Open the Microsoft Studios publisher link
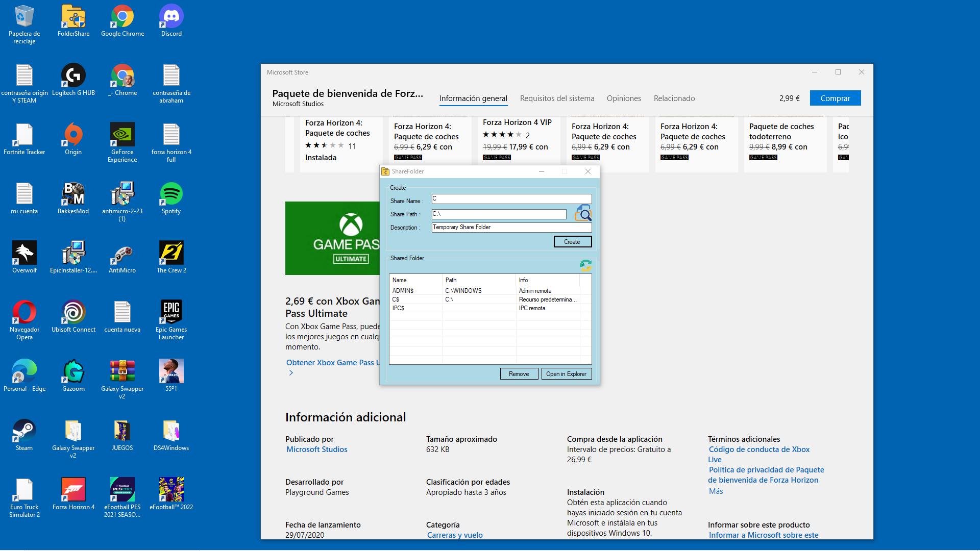 (316, 449)
